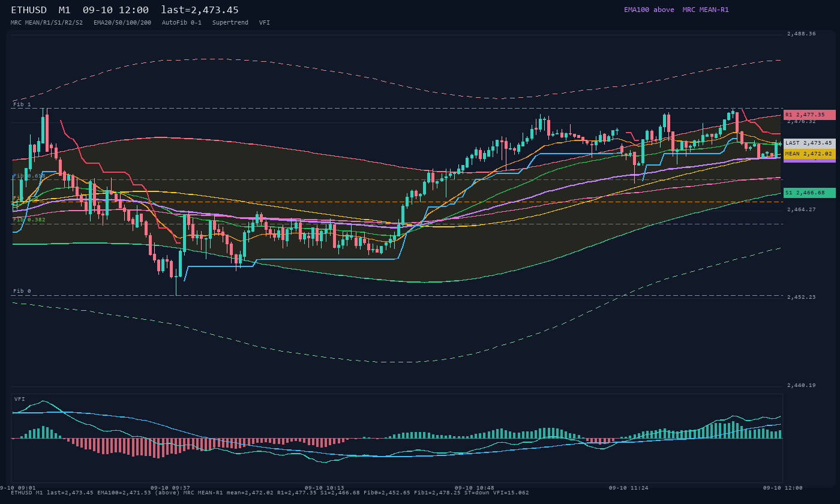840x504 pixels.
Task: Click the AutoFib 0-1 legend entry
Action: click(182, 22)
